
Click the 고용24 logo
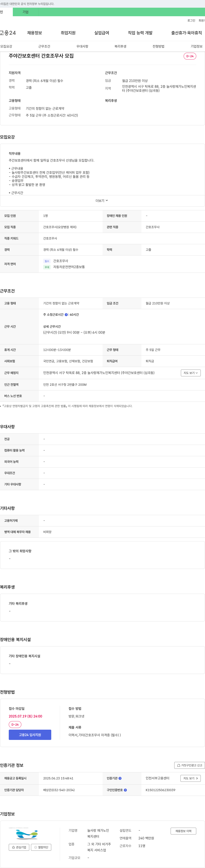coord(7,33)
